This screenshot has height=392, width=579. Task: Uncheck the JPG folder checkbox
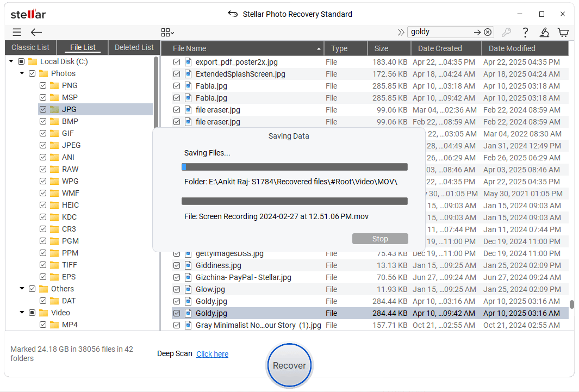click(42, 109)
